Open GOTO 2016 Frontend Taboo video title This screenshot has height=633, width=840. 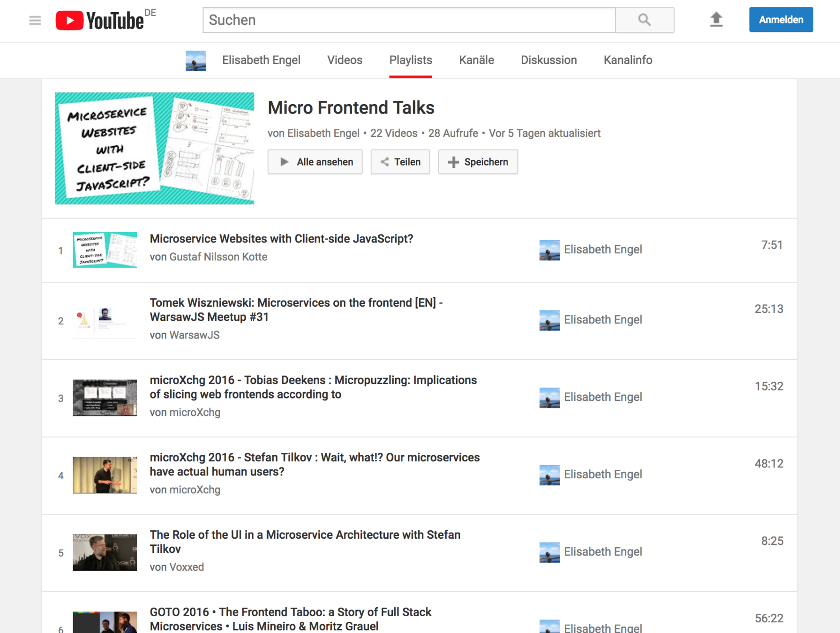tap(291, 619)
